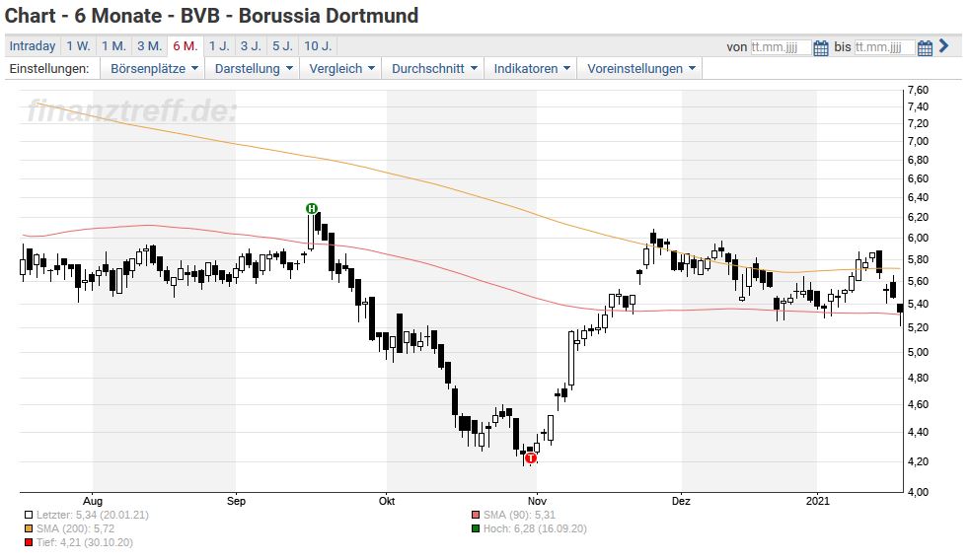Open the 'bis' date calendar picker icon

[x=925, y=47]
